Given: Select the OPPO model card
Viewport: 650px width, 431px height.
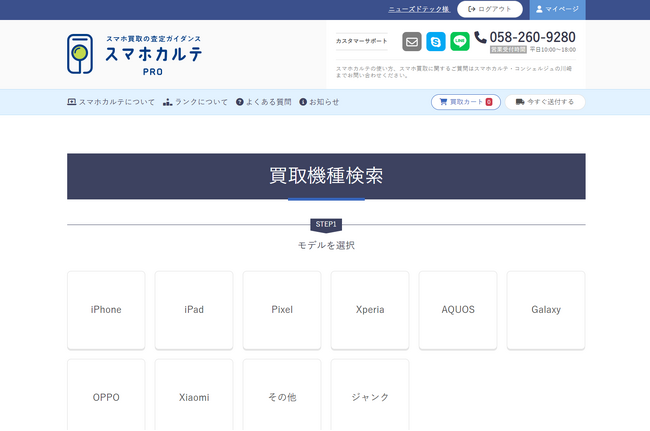Looking at the screenshot, I should click(106, 395).
